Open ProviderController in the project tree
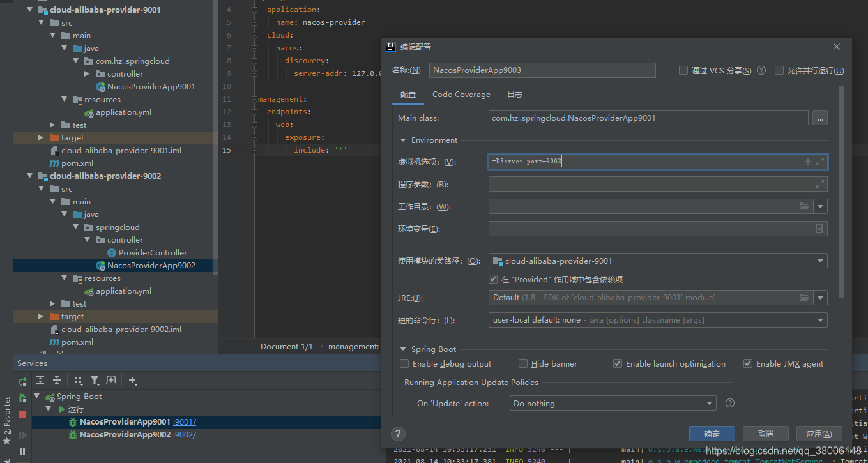The image size is (868, 463). tap(153, 252)
